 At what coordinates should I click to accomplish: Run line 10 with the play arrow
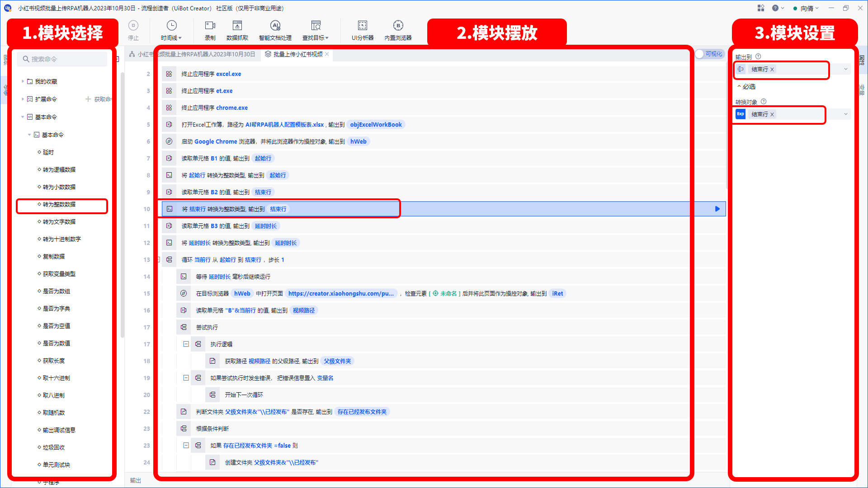(717, 209)
